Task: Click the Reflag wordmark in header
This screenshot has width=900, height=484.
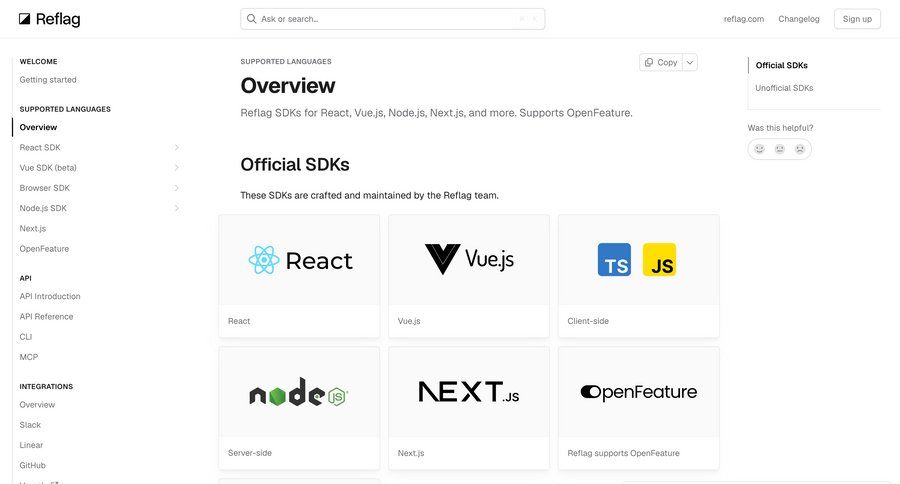Action: coord(58,19)
